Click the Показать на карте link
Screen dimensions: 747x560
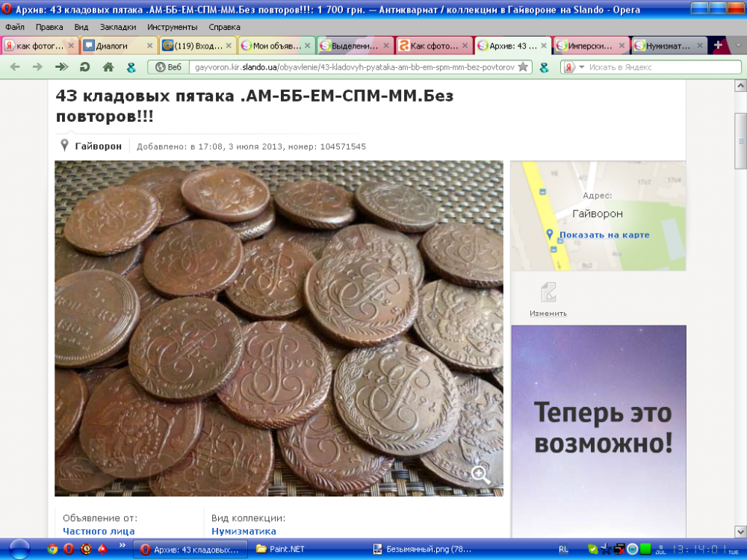click(604, 235)
